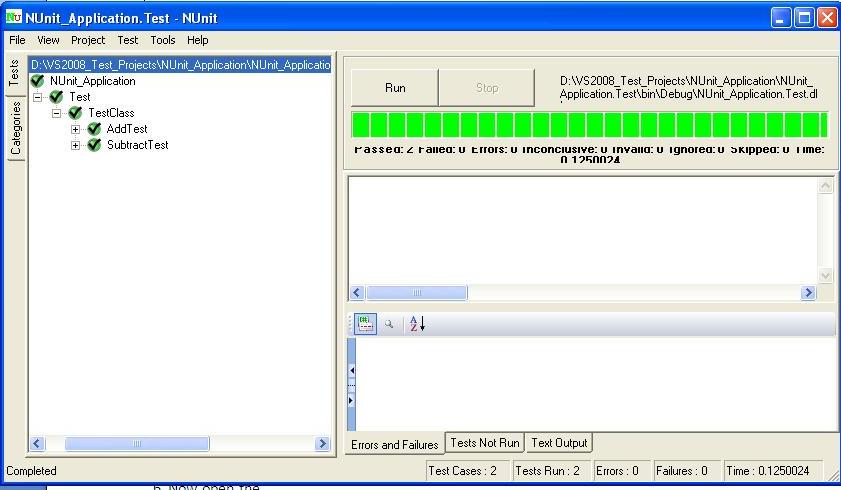Image resolution: width=841 pixels, height=490 pixels.
Task: Collapse the Test tree node
Action: 38,98
